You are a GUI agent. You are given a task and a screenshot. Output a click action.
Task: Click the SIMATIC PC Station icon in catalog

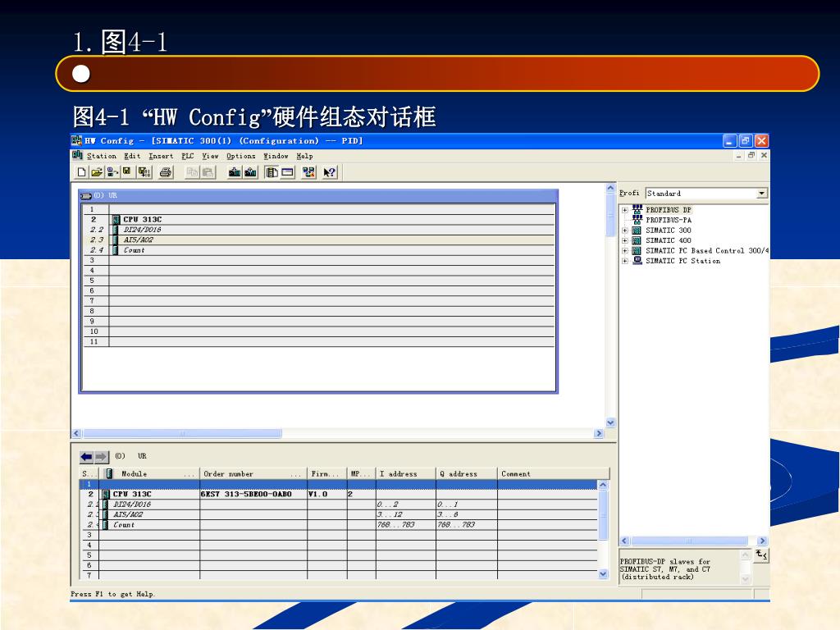[x=637, y=260]
